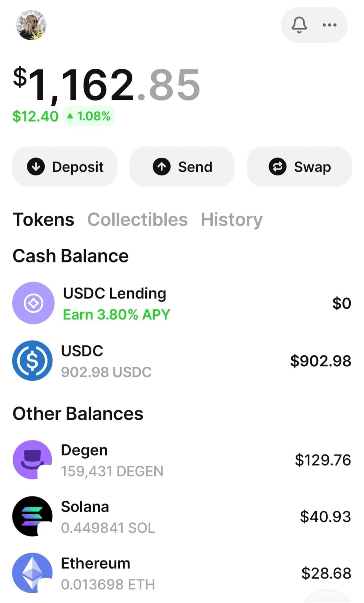Tap the USDC Lending purple icon
The height and width of the screenshot is (603, 364).
[x=33, y=303]
